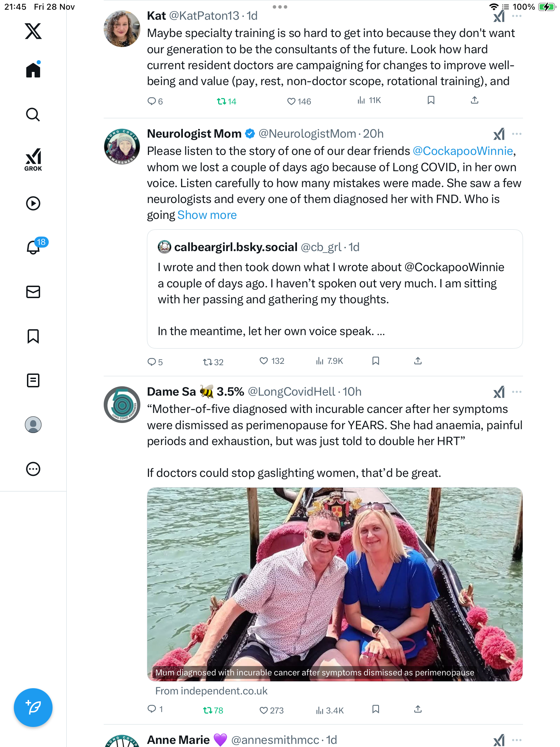Share the Dame Sa post
Image resolution: width=560 pixels, height=747 pixels.
click(x=418, y=710)
